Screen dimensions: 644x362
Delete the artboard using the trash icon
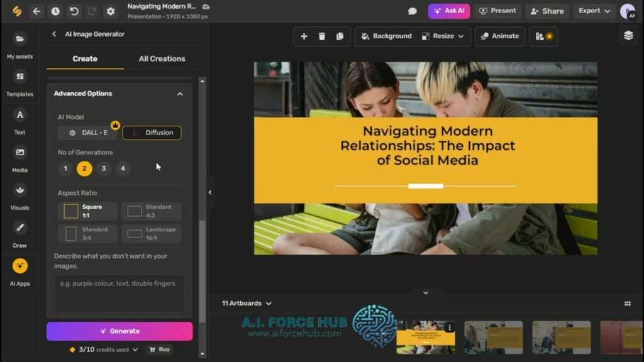tap(323, 36)
